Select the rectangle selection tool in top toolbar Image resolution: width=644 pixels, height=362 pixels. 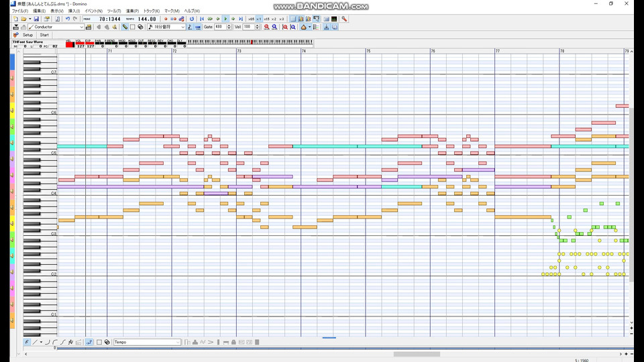pyautogui.click(x=133, y=27)
